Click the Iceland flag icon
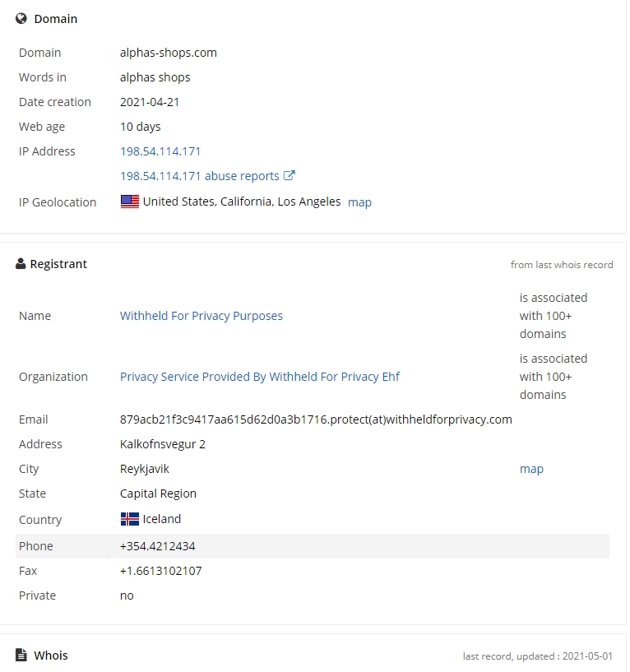Viewport: 630px width, 672px height. click(130, 519)
